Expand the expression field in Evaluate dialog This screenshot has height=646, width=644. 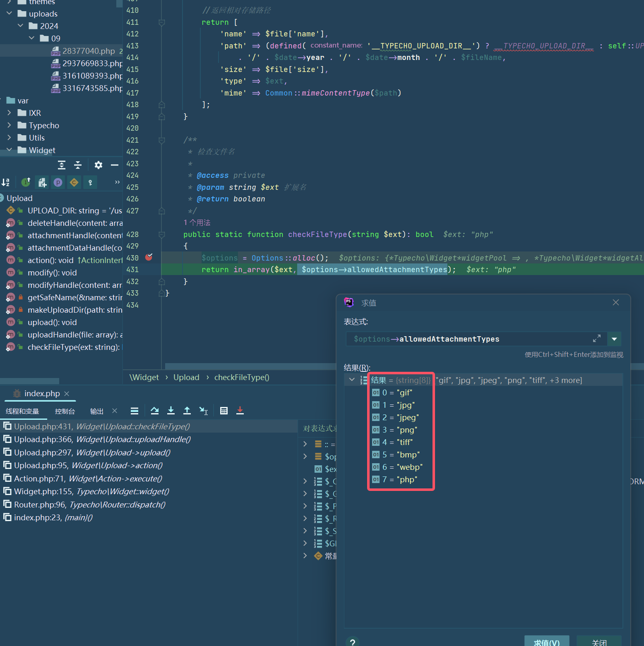point(596,339)
